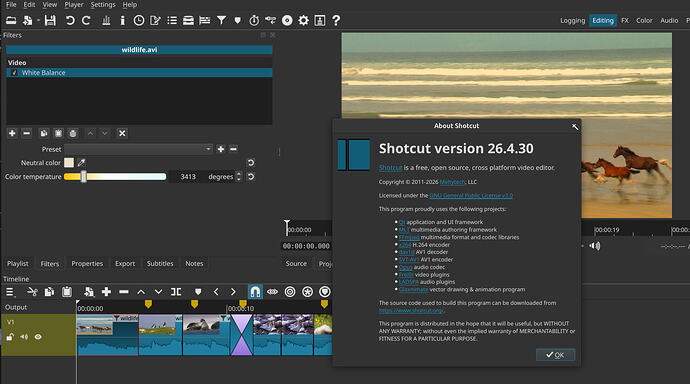
Task: Expand the Open Other dropdown arrow
Action: pyautogui.click(x=38, y=20)
